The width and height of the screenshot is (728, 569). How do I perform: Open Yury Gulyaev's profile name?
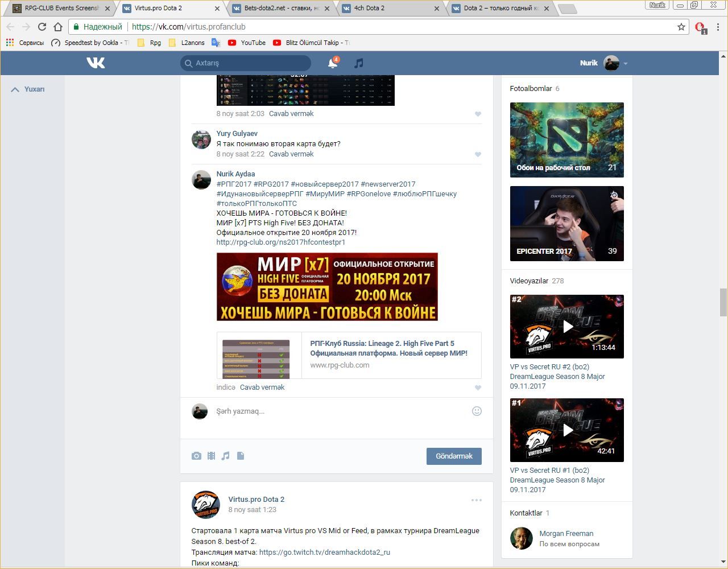point(237,134)
